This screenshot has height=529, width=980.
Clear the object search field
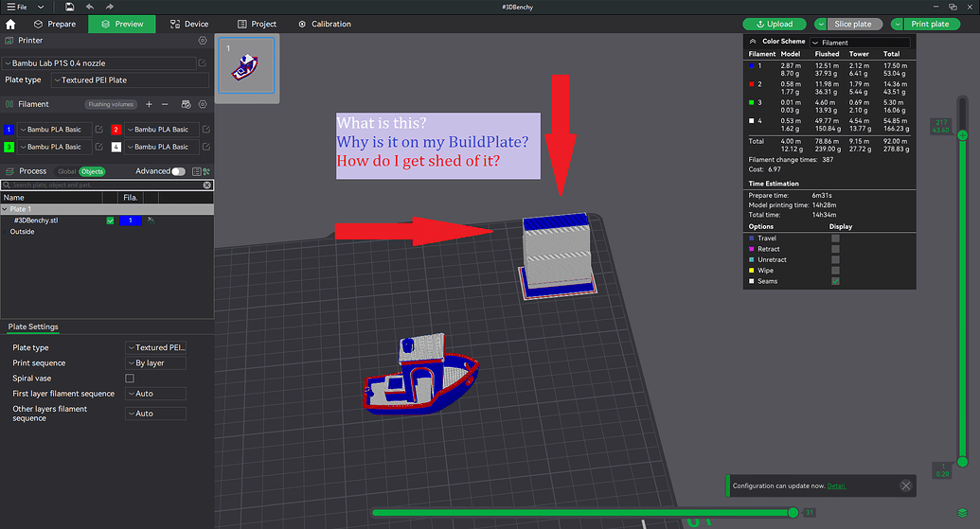206,185
